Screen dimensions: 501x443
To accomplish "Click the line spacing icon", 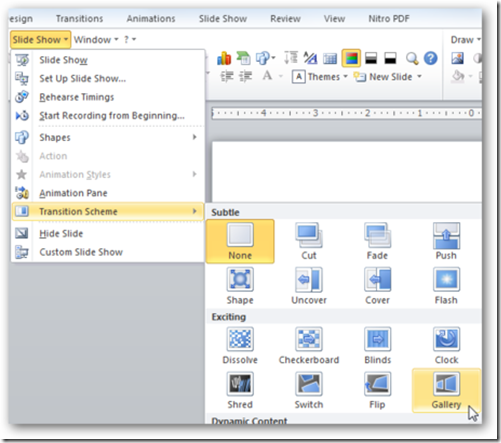I will click(291, 58).
